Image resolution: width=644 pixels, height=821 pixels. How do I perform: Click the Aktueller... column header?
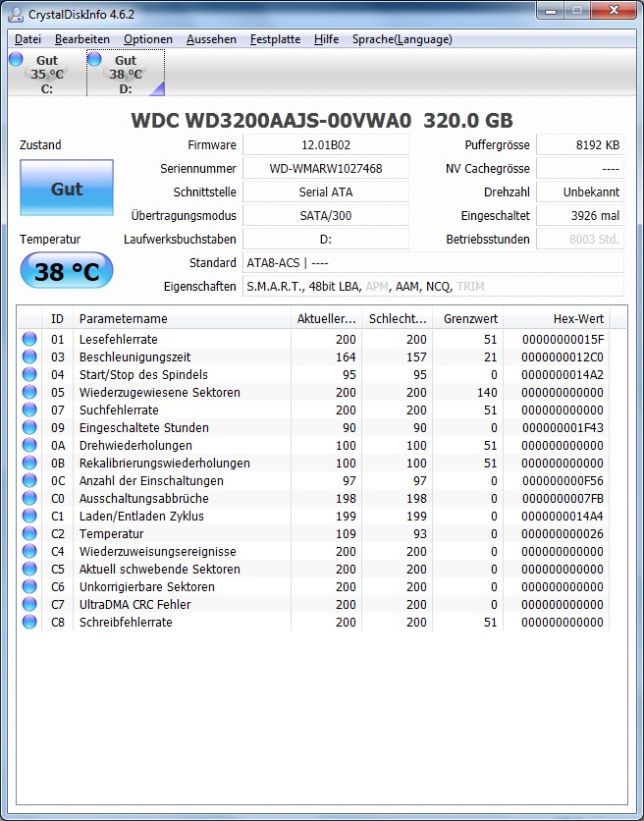coord(326,318)
